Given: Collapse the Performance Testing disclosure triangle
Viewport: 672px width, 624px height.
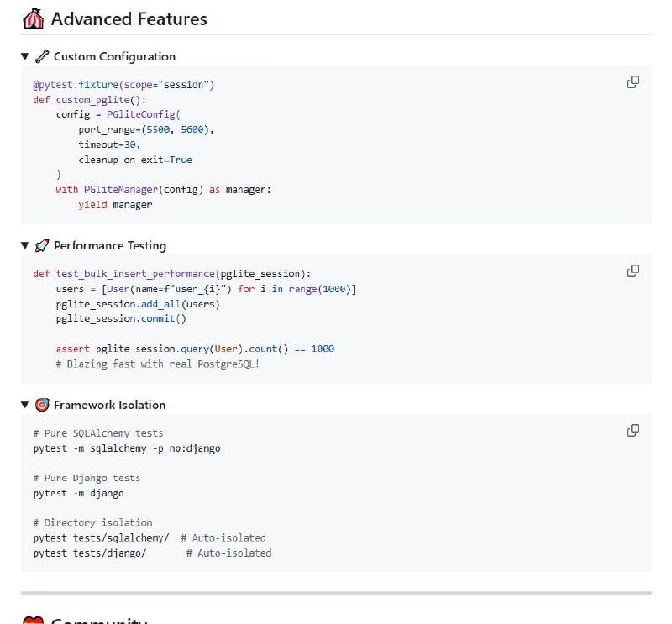Looking at the screenshot, I should [x=25, y=245].
